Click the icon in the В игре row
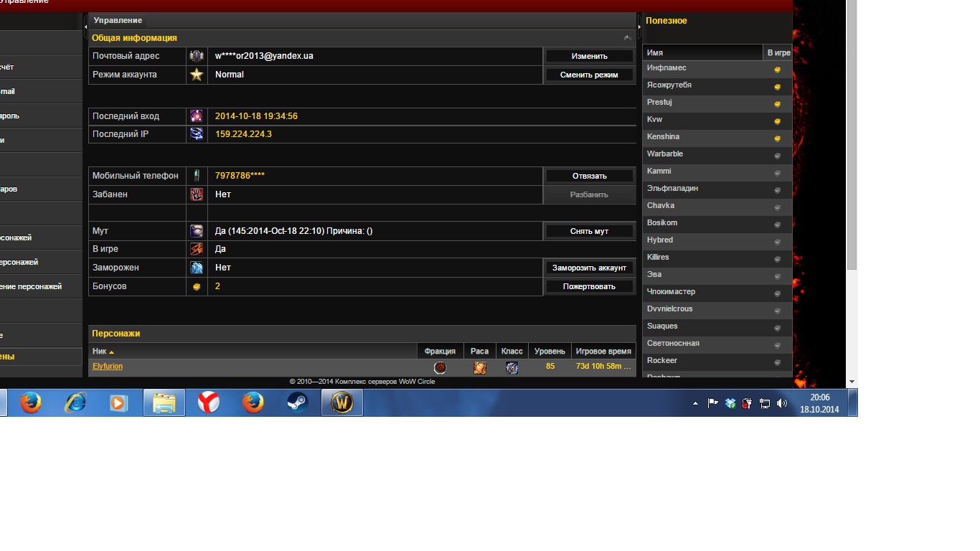The width and height of the screenshot is (980, 551). tap(197, 249)
